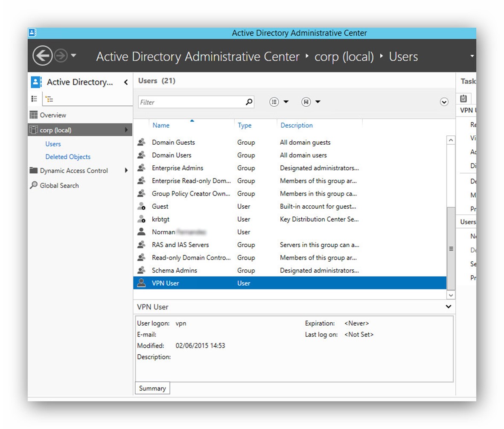Sort list by Description column header
Image resolution: width=504 pixels, height=429 pixels.
(x=296, y=125)
